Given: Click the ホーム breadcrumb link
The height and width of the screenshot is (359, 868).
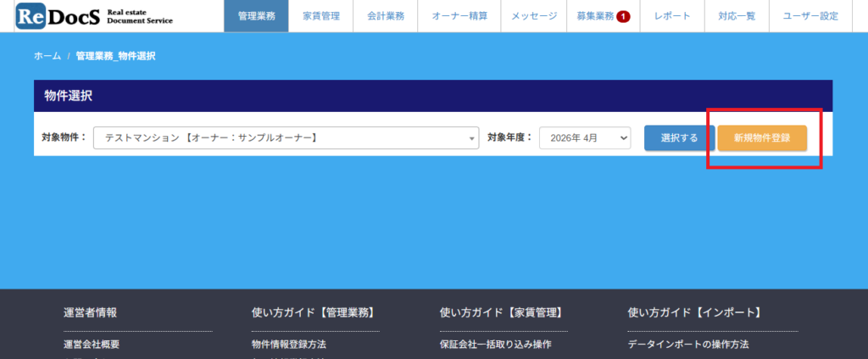Looking at the screenshot, I should [x=47, y=56].
